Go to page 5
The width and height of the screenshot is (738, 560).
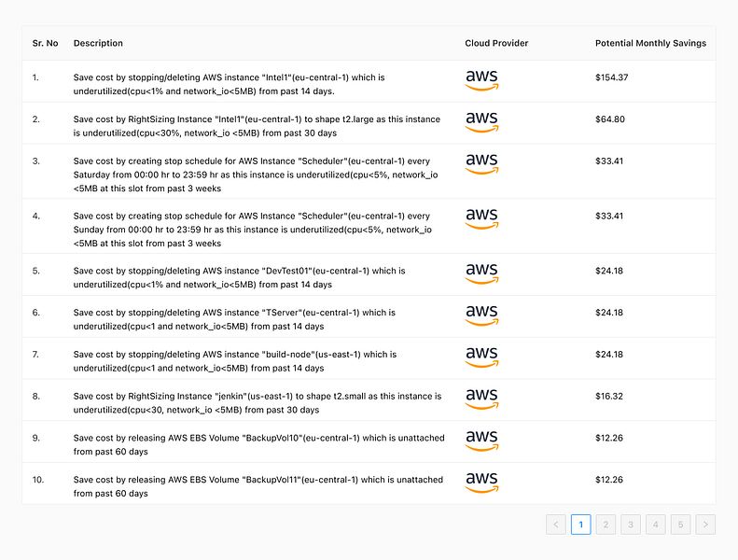coord(680,525)
